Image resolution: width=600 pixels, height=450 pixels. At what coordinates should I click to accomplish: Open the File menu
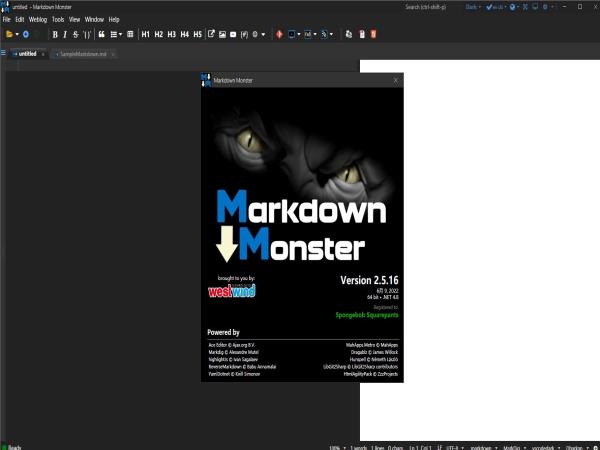(7, 20)
